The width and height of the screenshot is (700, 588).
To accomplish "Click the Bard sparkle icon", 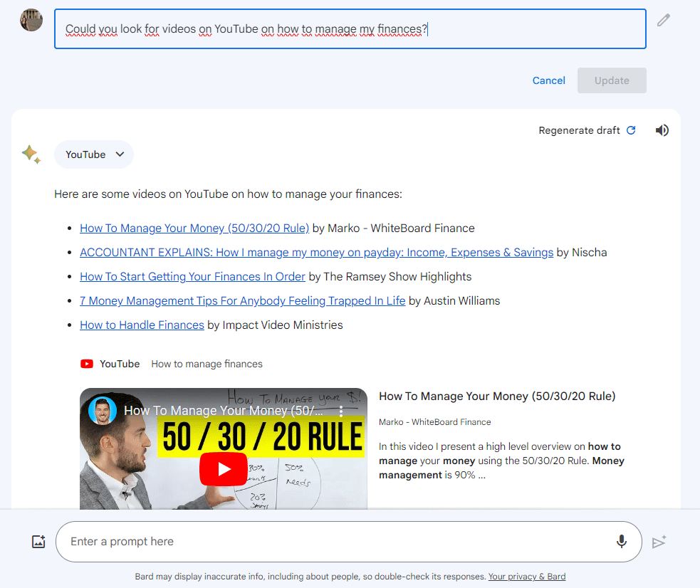I will point(31,154).
